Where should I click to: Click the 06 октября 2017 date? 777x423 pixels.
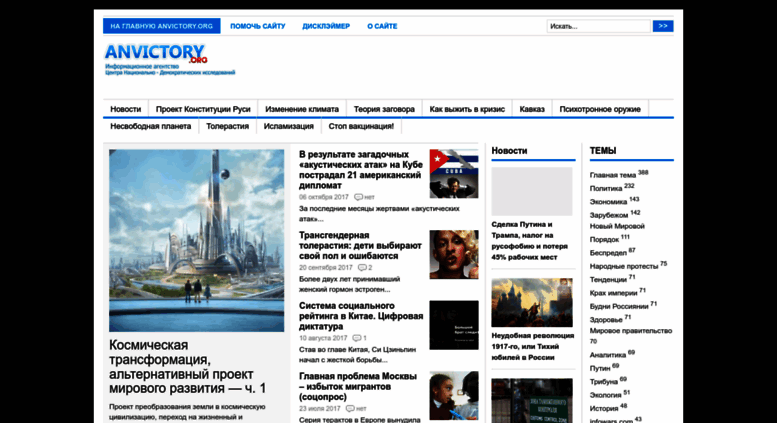pos(324,197)
